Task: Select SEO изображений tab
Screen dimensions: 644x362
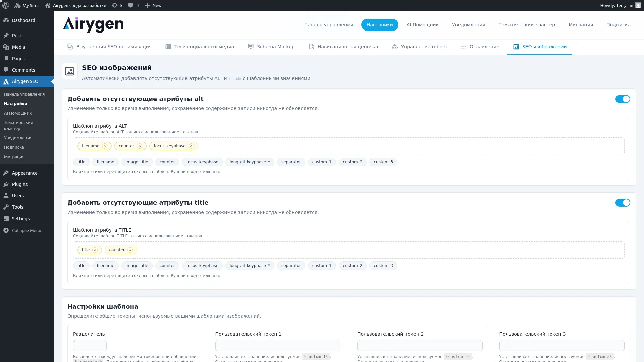Action: coord(540,47)
